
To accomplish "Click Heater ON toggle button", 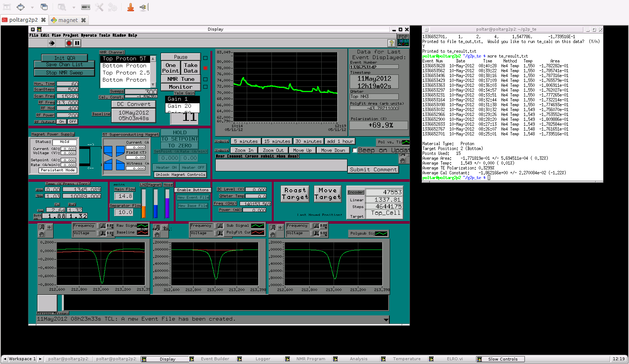I will pyautogui.click(x=166, y=168).
